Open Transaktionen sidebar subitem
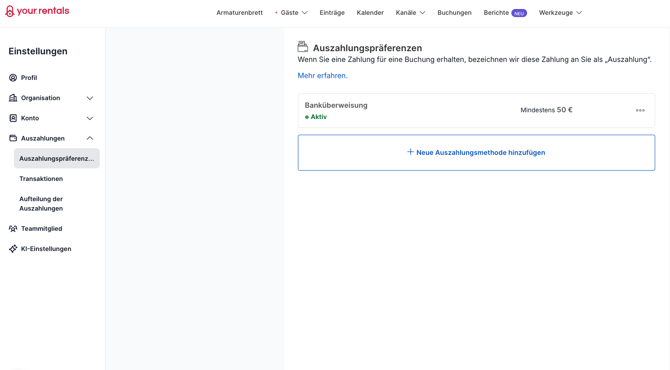 [x=41, y=179]
